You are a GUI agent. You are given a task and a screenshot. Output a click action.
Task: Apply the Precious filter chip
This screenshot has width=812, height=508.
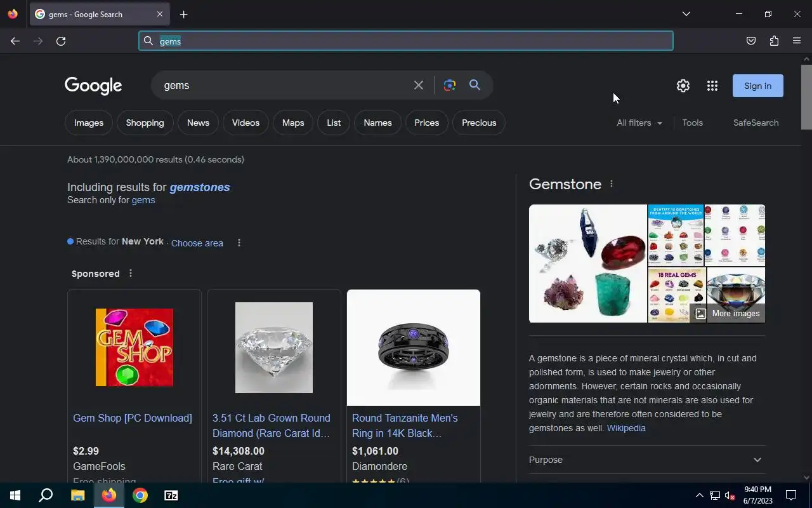pos(479,123)
